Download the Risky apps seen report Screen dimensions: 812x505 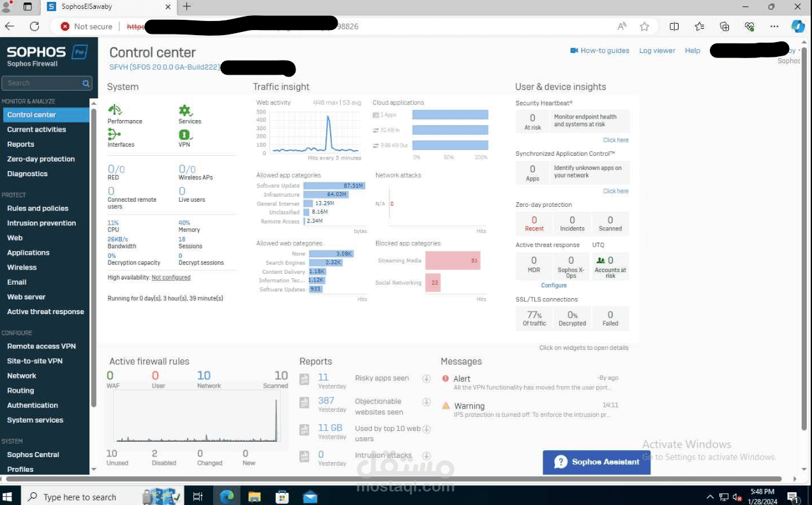click(x=426, y=379)
